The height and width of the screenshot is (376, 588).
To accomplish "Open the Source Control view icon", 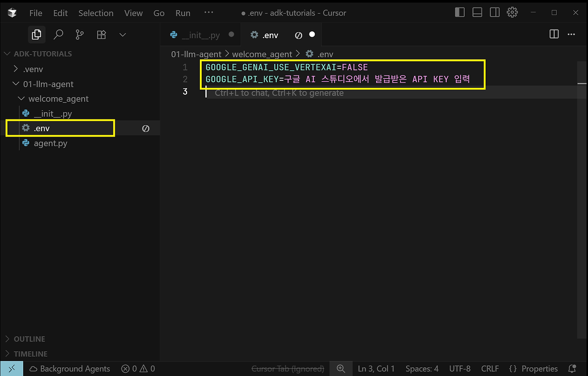I will pos(80,34).
